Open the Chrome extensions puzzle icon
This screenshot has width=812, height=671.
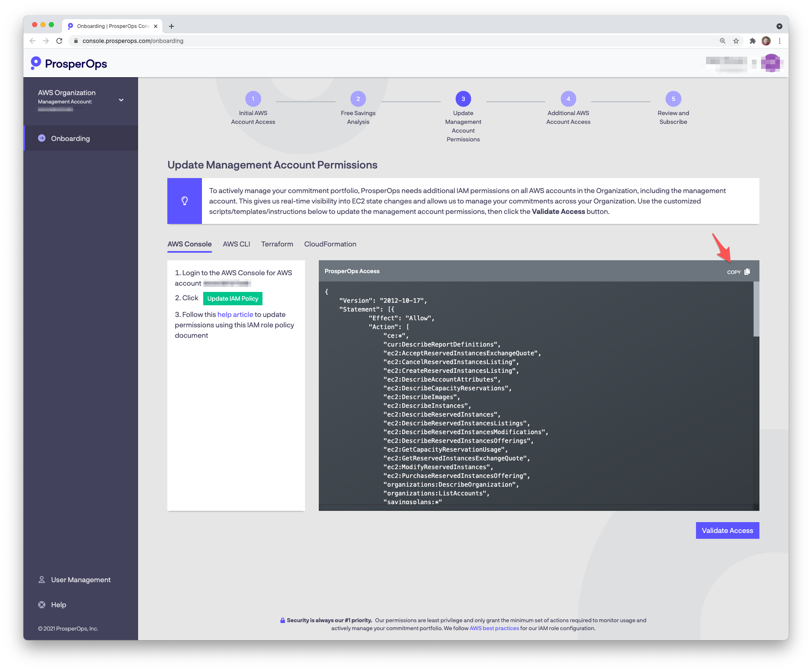coord(753,41)
